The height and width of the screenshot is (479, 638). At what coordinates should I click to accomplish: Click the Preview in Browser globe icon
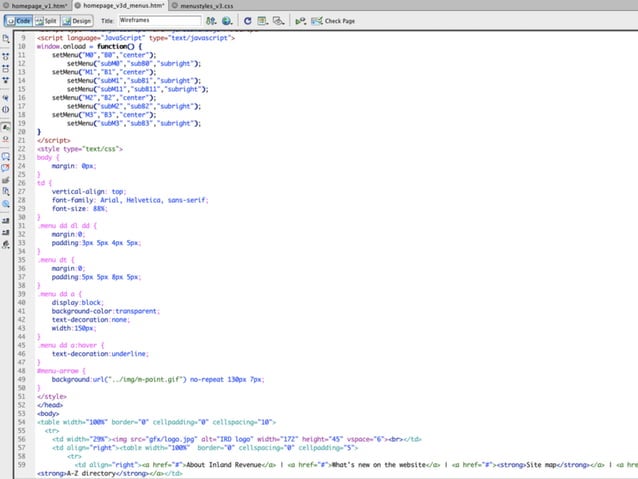(x=228, y=20)
